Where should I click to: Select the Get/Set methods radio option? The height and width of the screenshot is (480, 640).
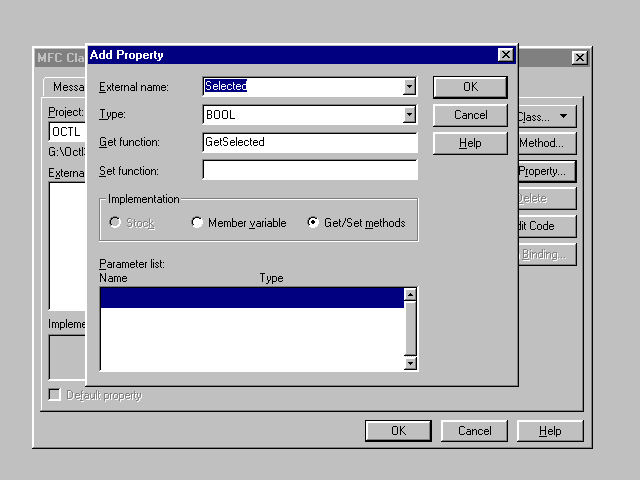[x=314, y=223]
